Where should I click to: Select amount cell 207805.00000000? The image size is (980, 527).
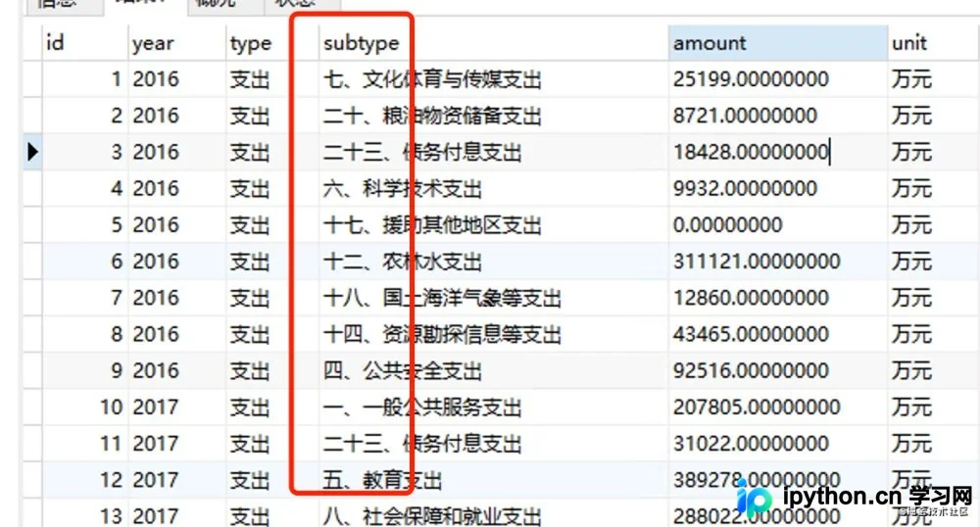pos(778,407)
